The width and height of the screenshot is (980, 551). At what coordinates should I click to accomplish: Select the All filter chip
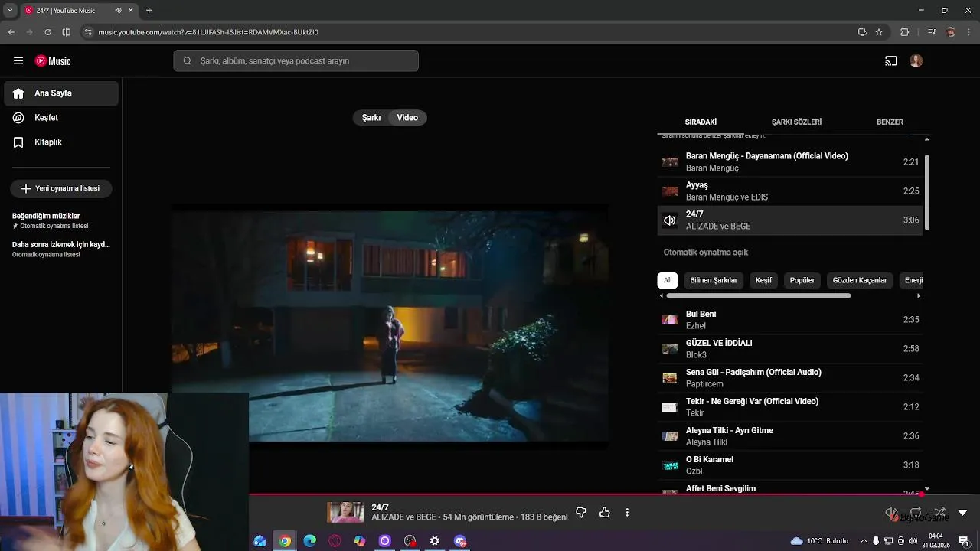pos(668,280)
